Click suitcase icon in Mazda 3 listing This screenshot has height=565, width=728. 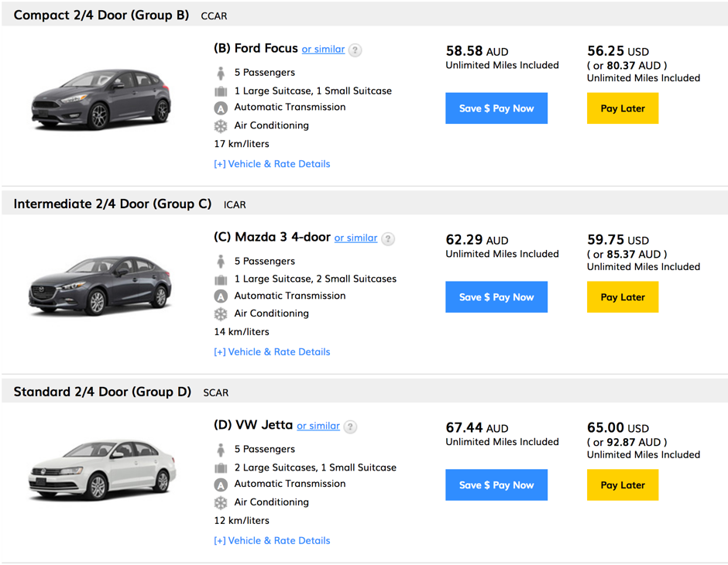click(x=221, y=279)
